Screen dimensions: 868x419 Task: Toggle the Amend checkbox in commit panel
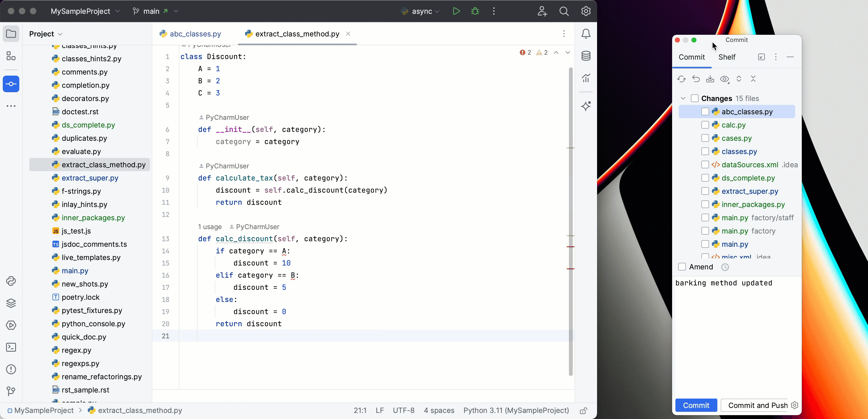click(x=682, y=267)
